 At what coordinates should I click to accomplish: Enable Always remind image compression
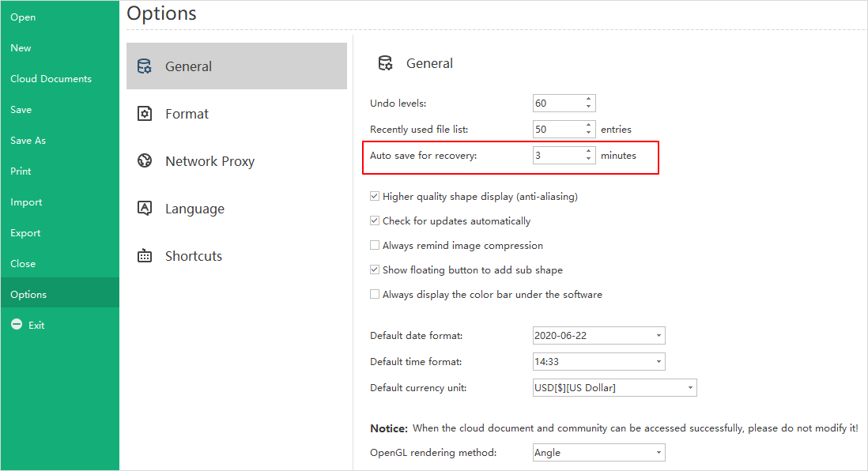pos(375,246)
